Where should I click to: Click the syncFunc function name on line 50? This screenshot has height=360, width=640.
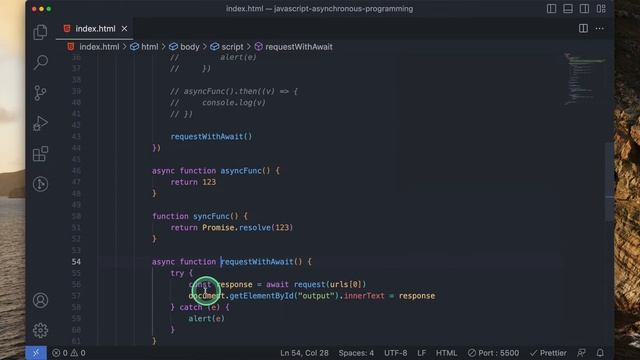click(211, 216)
